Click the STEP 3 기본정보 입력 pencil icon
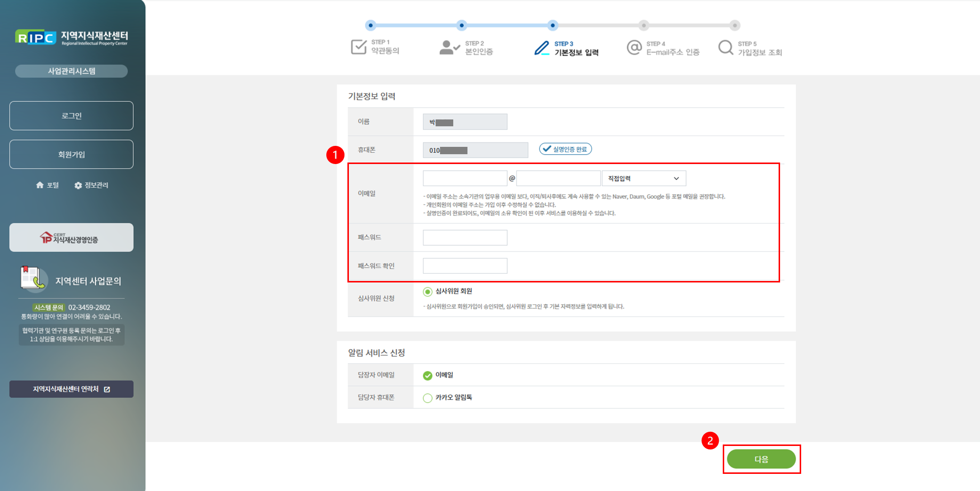This screenshot has height=491, width=980. click(x=541, y=48)
